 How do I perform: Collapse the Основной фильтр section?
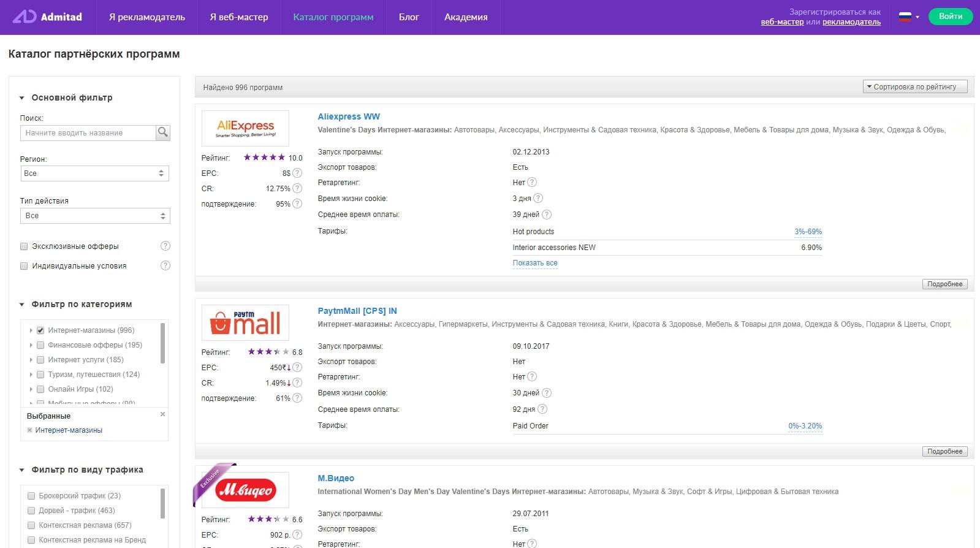(x=22, y=98)
